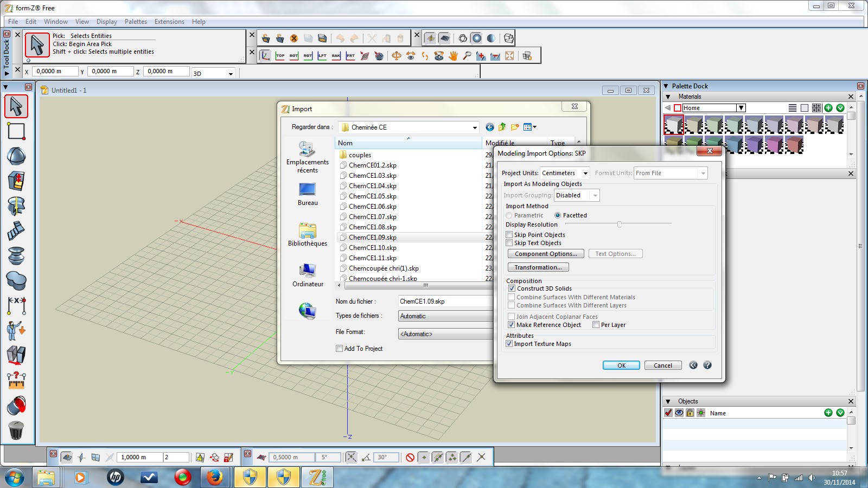Screen dimensions: 868x488
Task: Open the measure ruler tool with question marks
Action: point(16,381)
